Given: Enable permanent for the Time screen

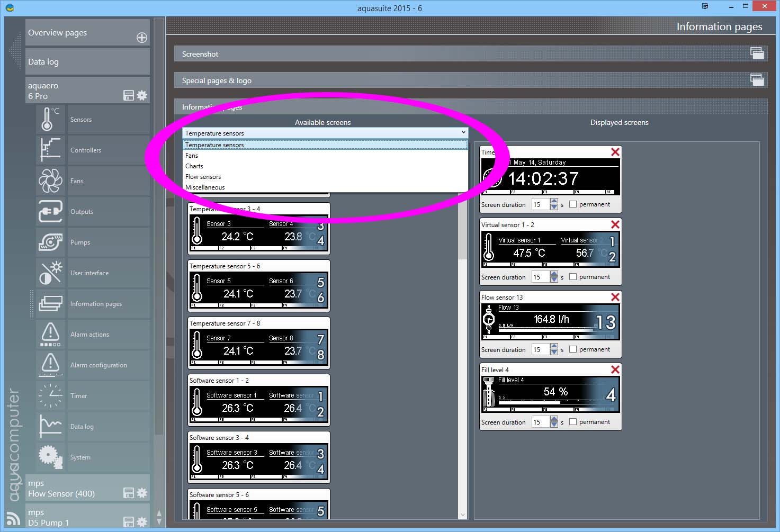Looking at the screenshot, I should [573, 204].
